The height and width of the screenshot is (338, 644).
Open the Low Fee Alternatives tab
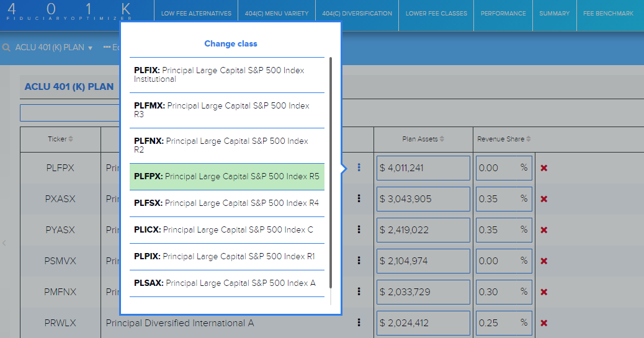(x=196, y=14)
